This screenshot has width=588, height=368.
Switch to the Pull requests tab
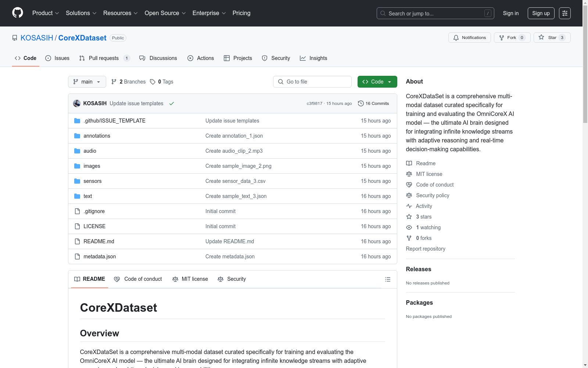tap(105, 58)
